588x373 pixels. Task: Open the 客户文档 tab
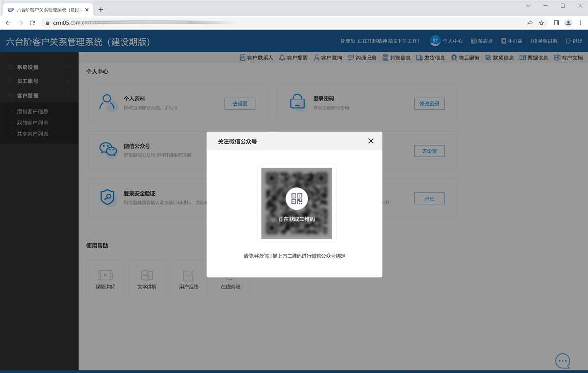[568, 58]
